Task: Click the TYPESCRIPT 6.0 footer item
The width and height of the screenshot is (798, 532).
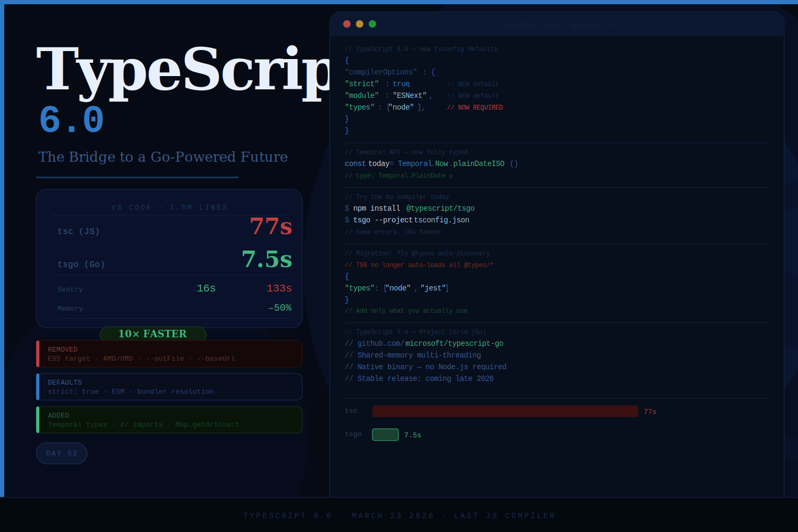Action: 287,516
